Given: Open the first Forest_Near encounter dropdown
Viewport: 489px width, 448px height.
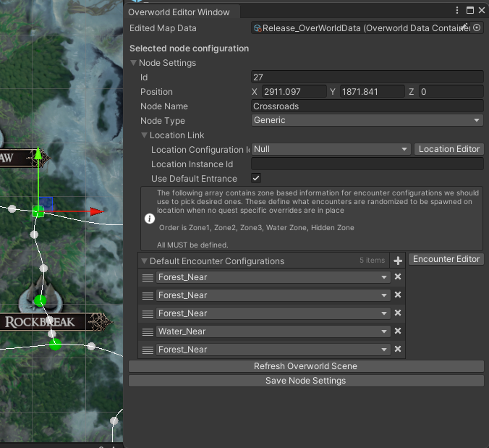Looking at the screenshot, I should [273, 277].
